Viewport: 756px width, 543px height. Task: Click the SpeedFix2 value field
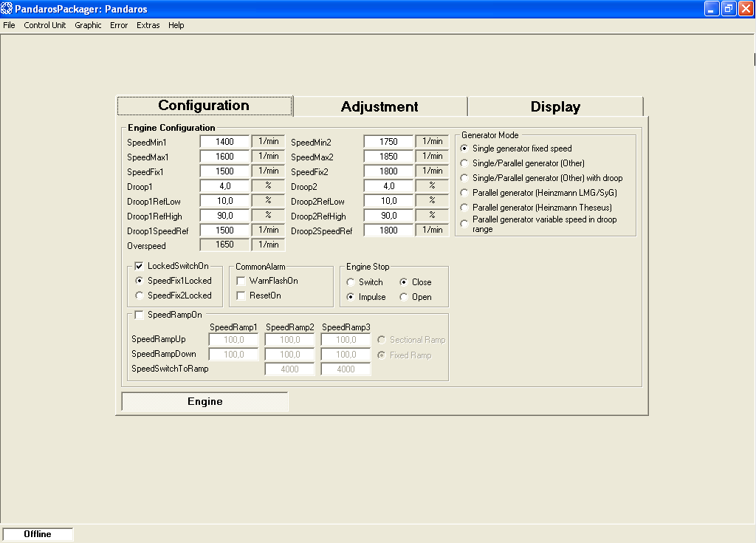(x=388, y=171)
